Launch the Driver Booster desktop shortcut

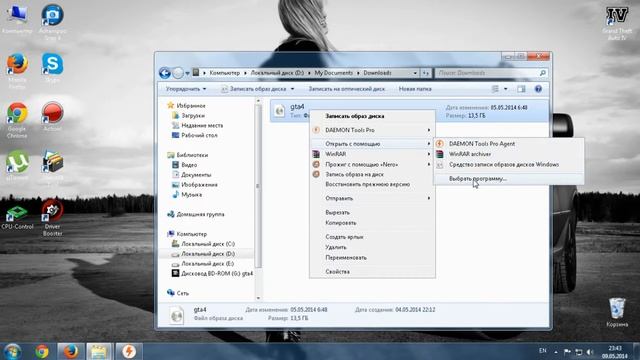[x=52, y=218]
